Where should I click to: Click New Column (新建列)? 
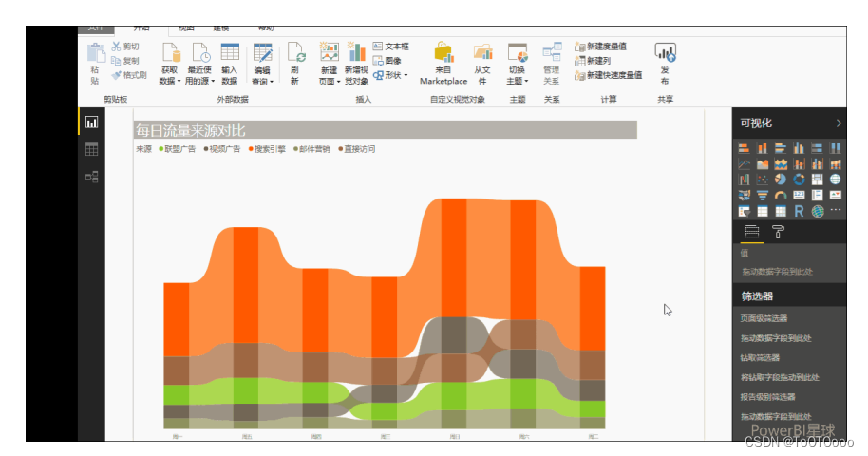coord(593,61)
